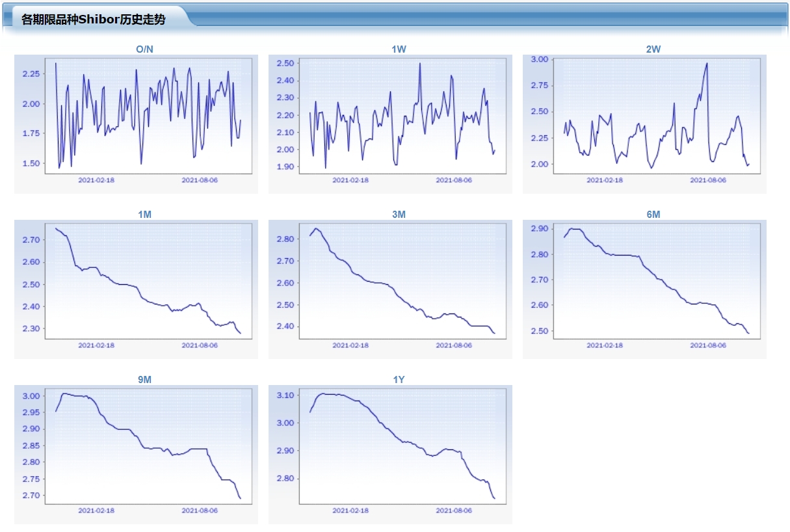Select the 1M chart title
This screenshot has height=532, width=790.
click(x=144, y=215)
